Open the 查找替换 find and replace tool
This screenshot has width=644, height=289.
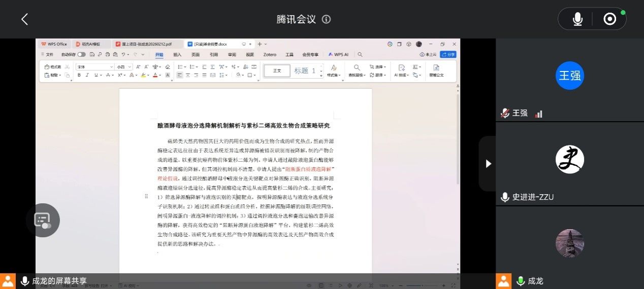click(357, 70)
